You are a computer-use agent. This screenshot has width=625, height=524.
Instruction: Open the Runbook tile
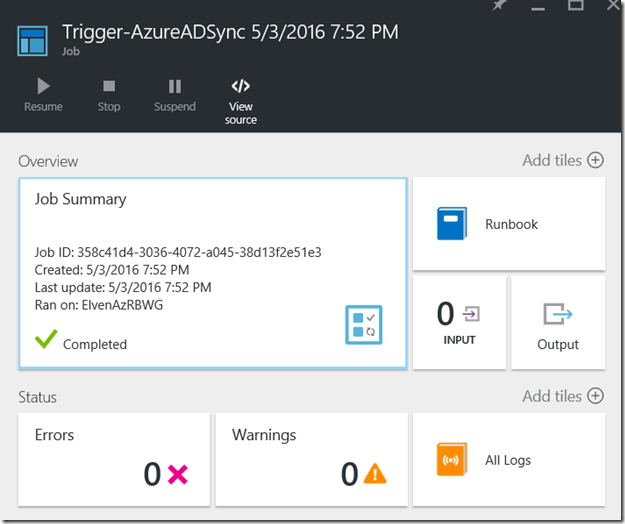(x=508, y=224)
